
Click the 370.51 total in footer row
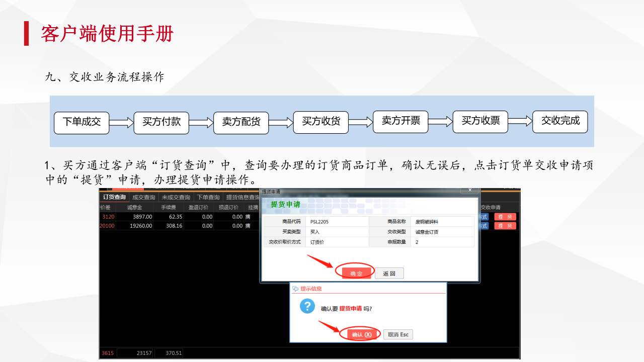(x=169, y=353)
